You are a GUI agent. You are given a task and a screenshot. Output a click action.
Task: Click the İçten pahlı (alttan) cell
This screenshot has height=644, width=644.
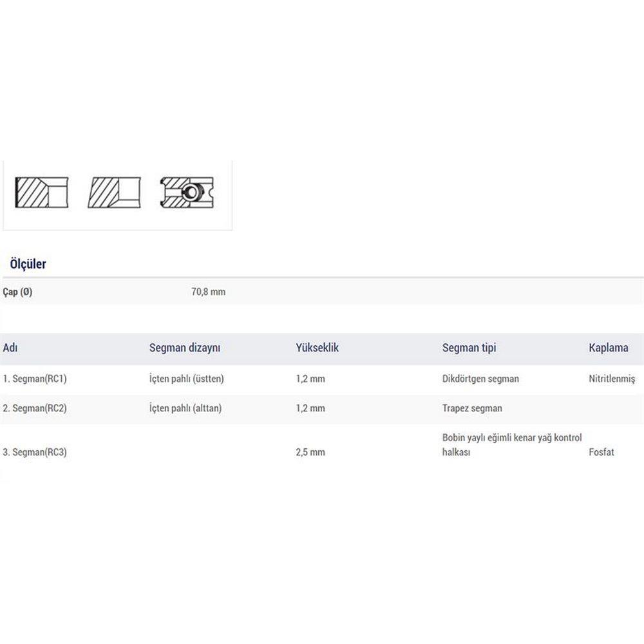(185, 408)
